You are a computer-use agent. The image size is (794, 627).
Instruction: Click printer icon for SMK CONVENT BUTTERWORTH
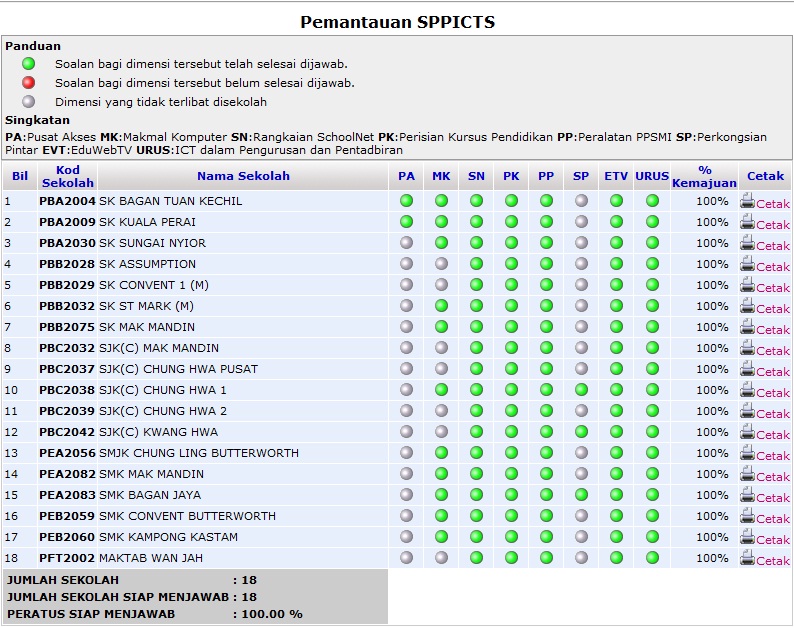[x=747, y=516]
